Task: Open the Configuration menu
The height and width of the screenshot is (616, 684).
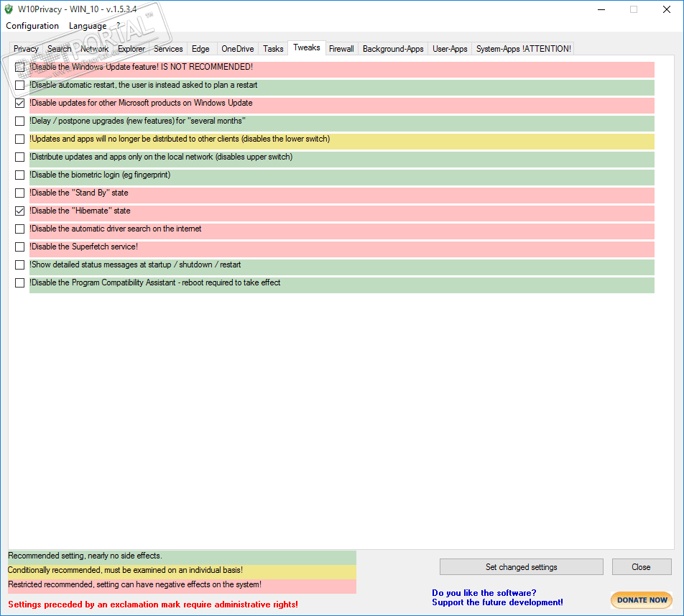Action: (32, 26)
